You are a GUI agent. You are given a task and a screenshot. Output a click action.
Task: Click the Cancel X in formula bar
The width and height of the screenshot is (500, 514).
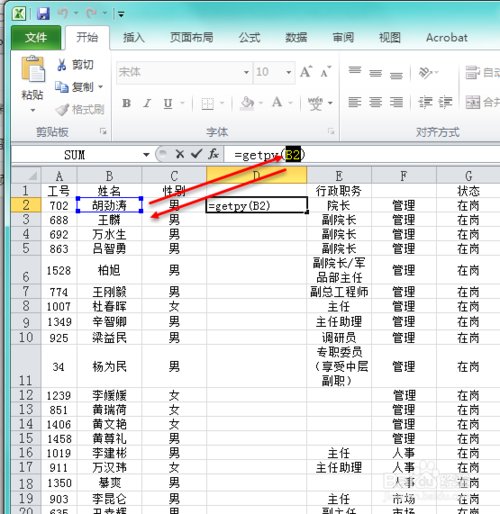[x=180, y=154]
